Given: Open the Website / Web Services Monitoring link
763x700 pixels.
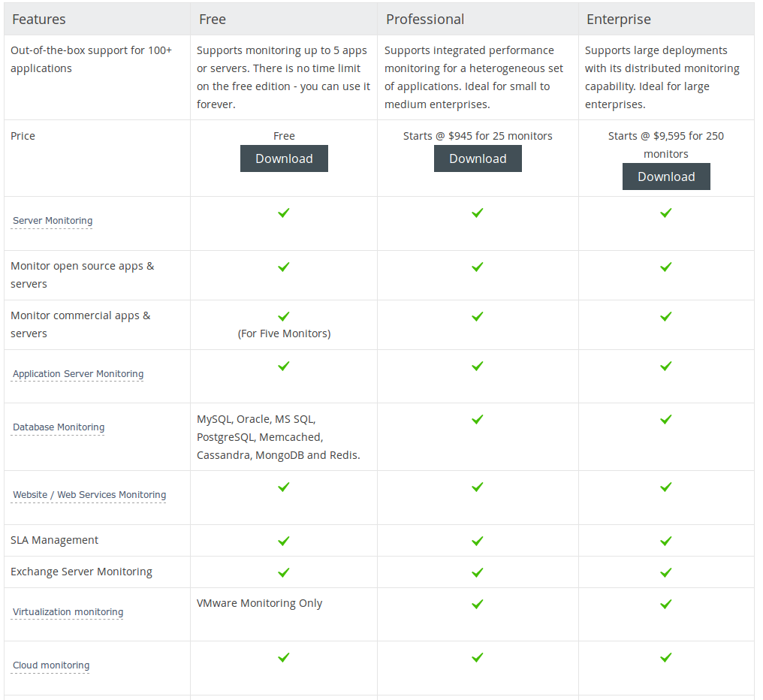Looking at the screenshot, I should click(x=89, y=494).
